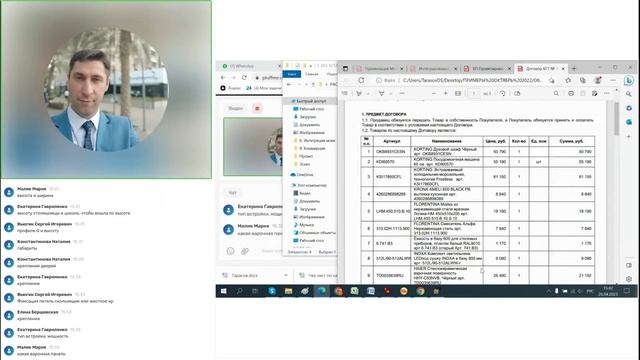Open the Edge settings and more menu
640x360 pixels.
[x=612, y=80]
